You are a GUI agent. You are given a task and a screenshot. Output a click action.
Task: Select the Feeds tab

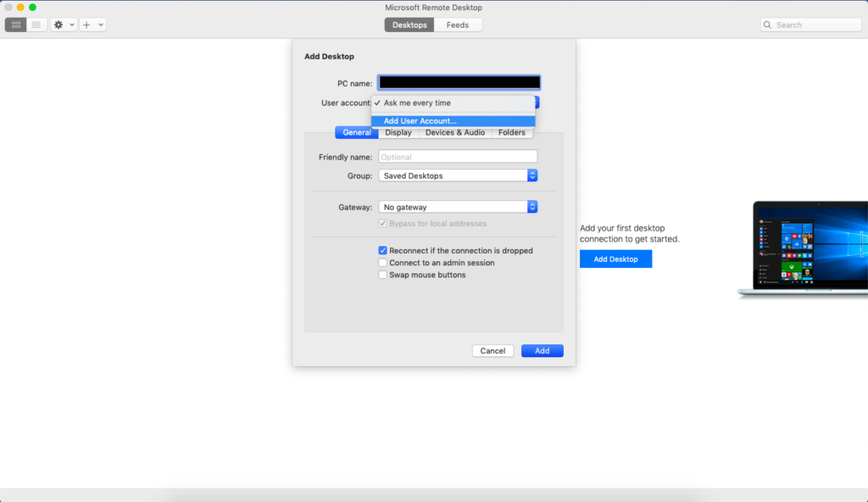point(458,25)
